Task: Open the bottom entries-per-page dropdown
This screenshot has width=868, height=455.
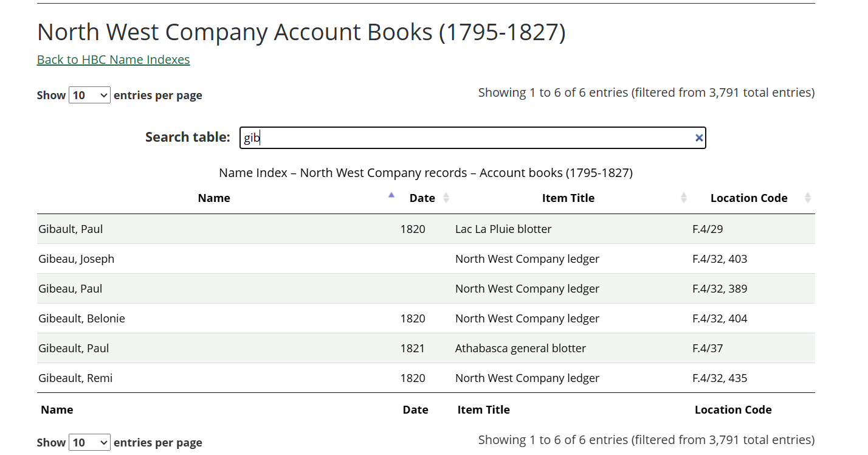Action: point(89,442)
